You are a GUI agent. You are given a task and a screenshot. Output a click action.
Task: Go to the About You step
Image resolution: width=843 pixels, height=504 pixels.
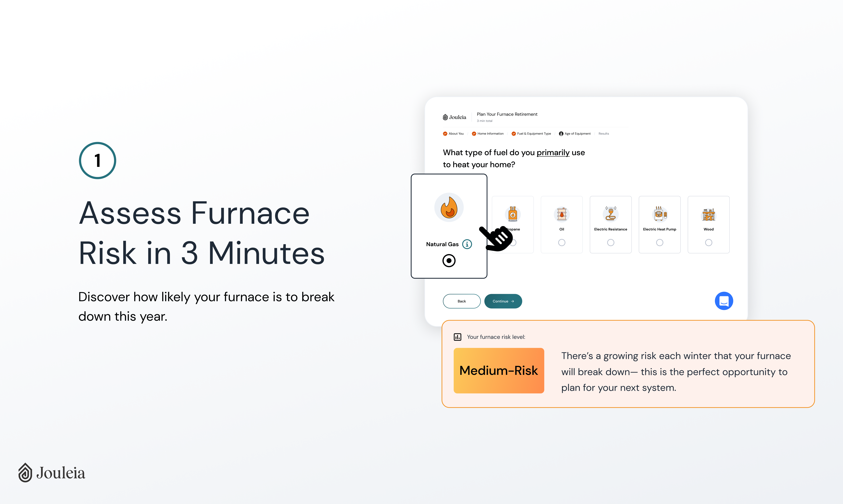[x=453, y=134]
